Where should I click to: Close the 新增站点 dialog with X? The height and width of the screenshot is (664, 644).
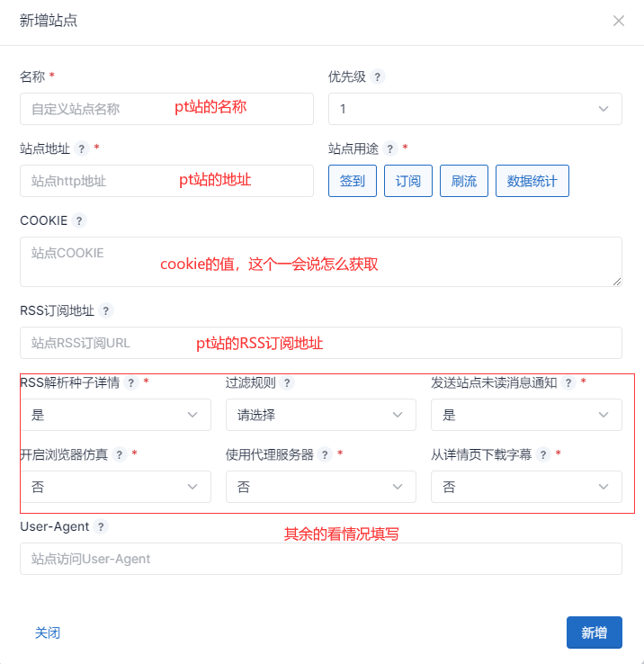(619, 21)
